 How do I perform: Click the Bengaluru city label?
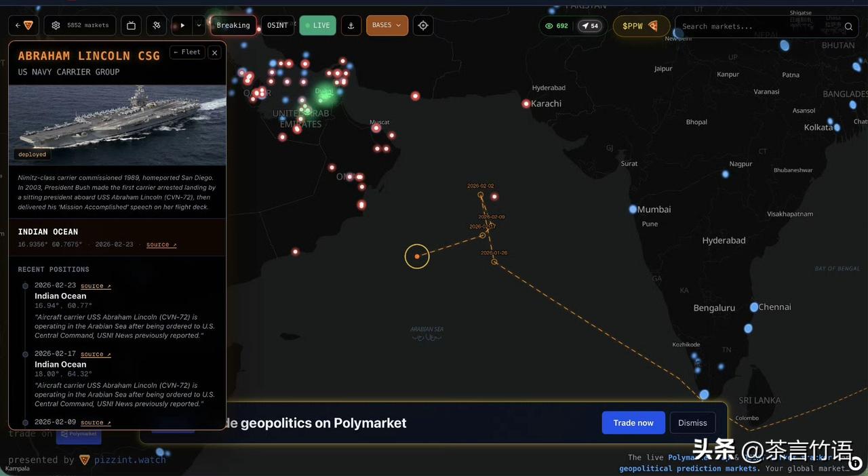[x=714, y=308]
